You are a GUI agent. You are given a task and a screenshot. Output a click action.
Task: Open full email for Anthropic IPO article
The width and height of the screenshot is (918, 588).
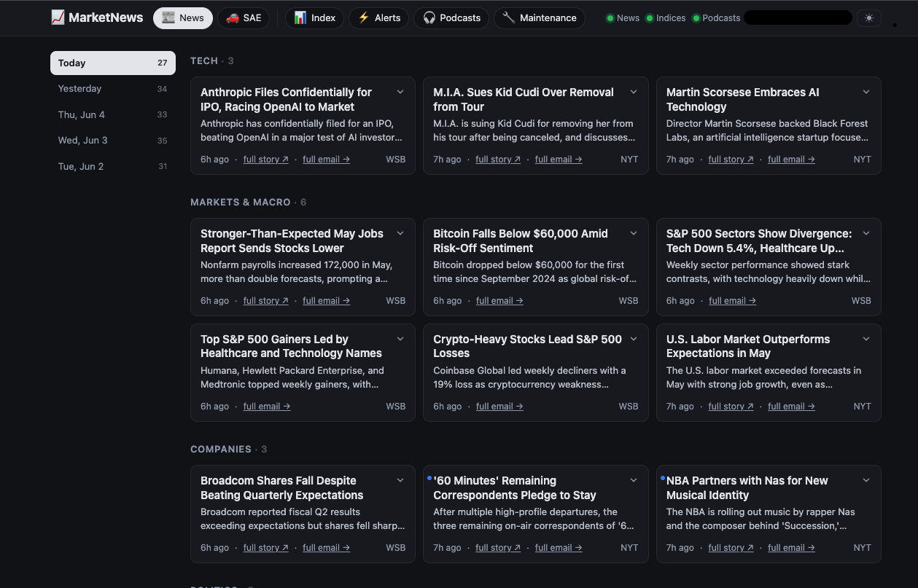pyautogui.click(x=326, y=160)
